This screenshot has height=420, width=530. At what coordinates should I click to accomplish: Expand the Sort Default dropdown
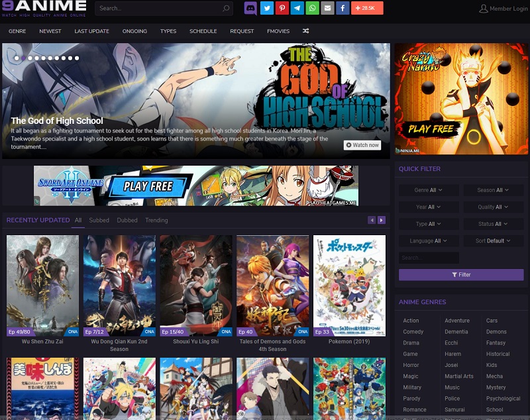[493, 240]
